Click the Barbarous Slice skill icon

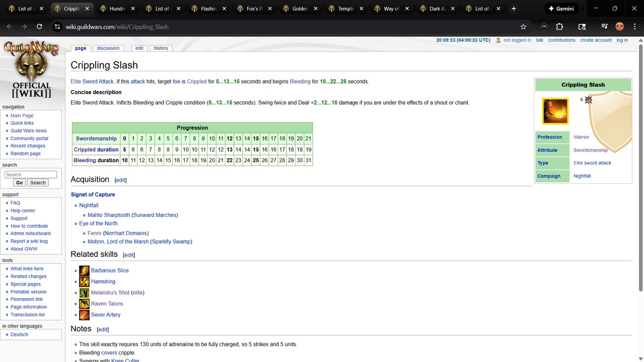[84, 270]
